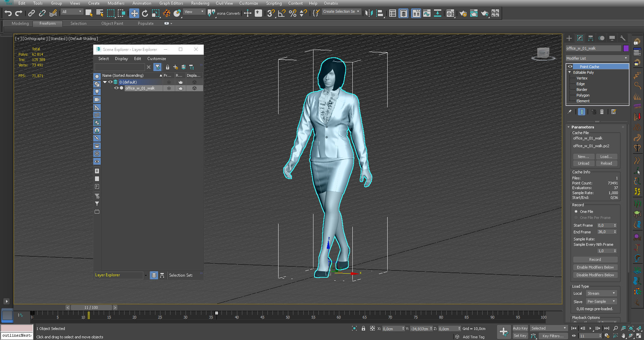
Task: Click Enable Modifiers Below button
Action: point(595,267)
